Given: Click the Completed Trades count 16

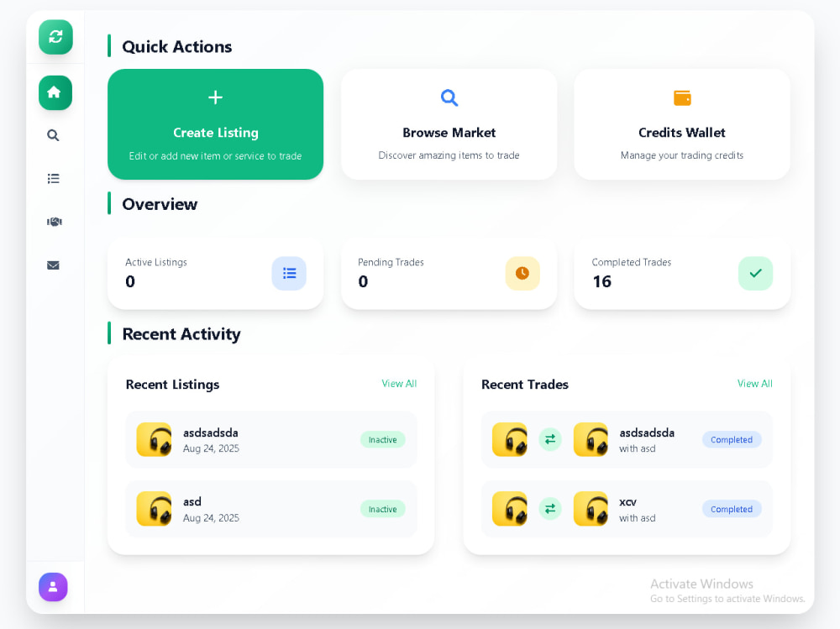Looking at the screenshot, I should click(601, 281).
